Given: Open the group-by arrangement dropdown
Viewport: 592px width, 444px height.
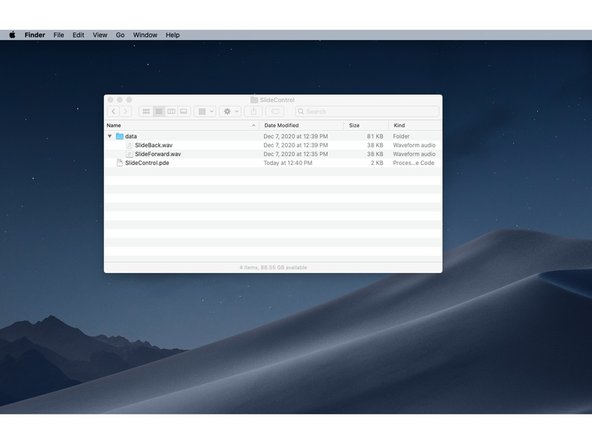Looking at the screenshot, I should pyautogui.click(x=206, y=111).
